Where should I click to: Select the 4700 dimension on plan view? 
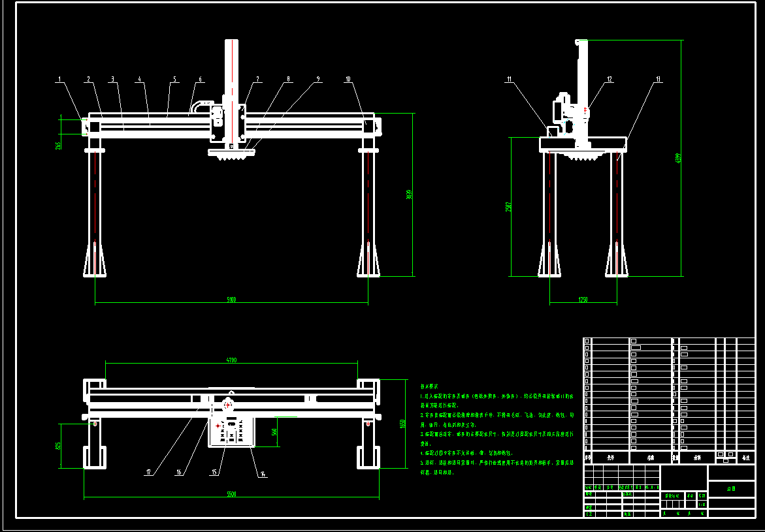[231, 360]
